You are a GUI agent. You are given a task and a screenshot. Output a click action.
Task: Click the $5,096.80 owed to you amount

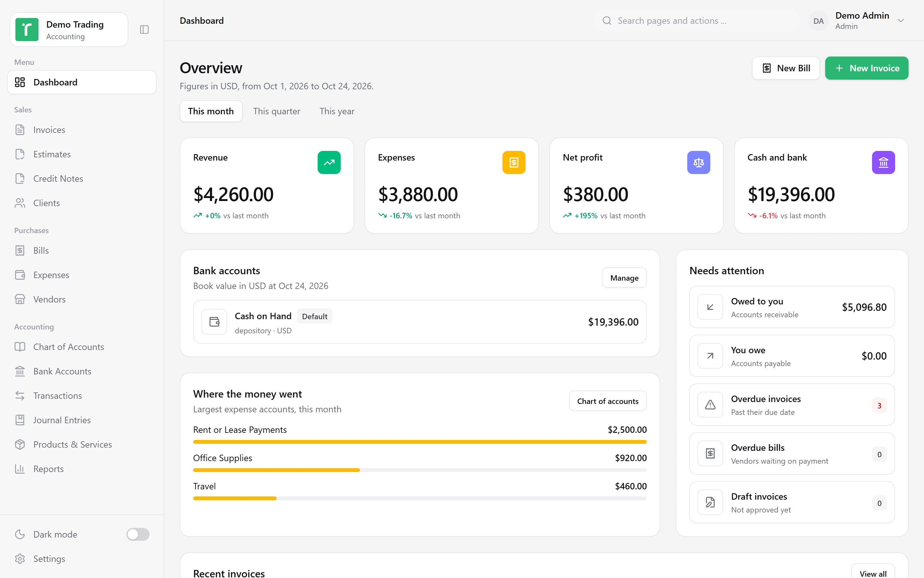tap(864, 307)
